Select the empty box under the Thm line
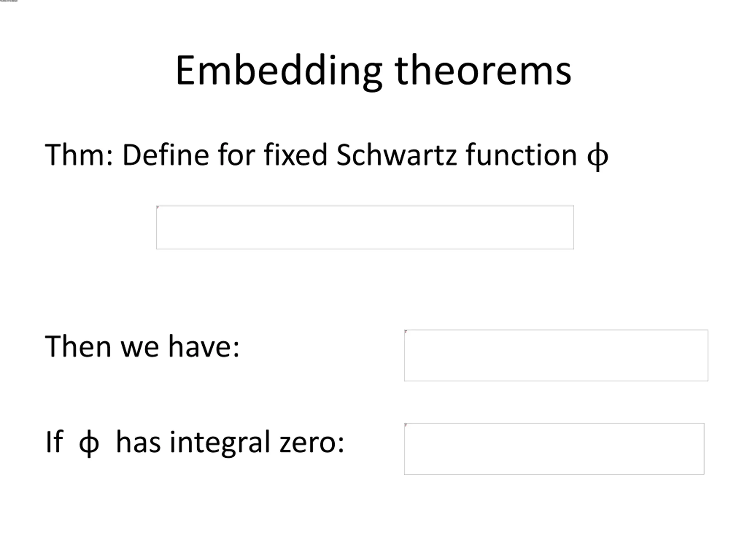 coord(365,228)
